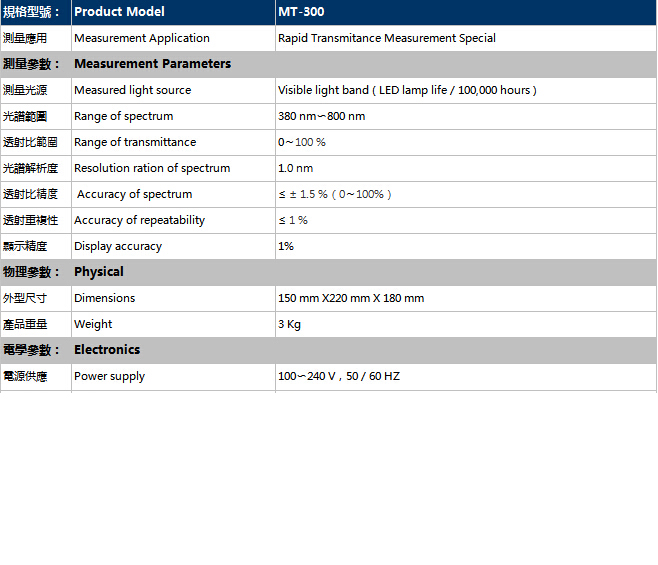Click '150 mm X220 mm X 180 mm' value

351,298
